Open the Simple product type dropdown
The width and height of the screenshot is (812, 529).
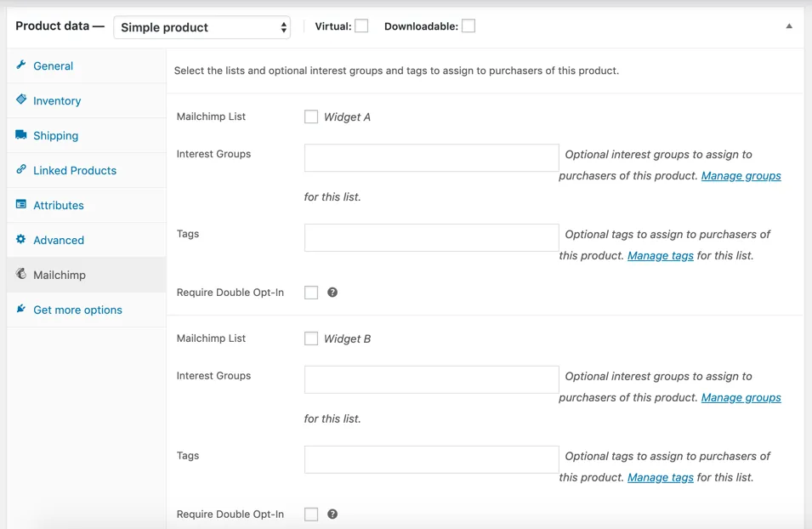(202, 27)
